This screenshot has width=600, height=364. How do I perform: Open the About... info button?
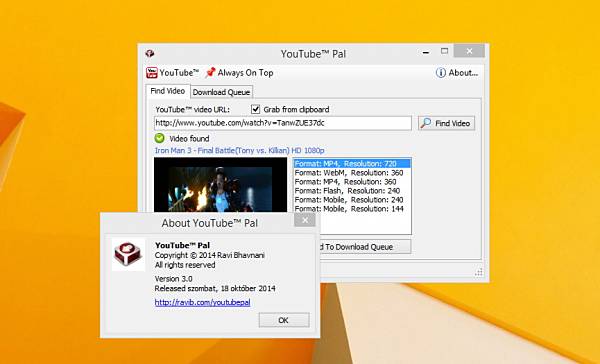click(x=457, y=73)
